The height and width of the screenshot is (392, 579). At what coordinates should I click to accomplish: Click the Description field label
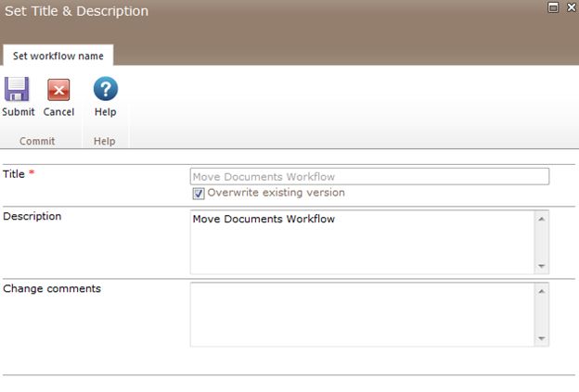pyautogui.click(x=32, y=216)
